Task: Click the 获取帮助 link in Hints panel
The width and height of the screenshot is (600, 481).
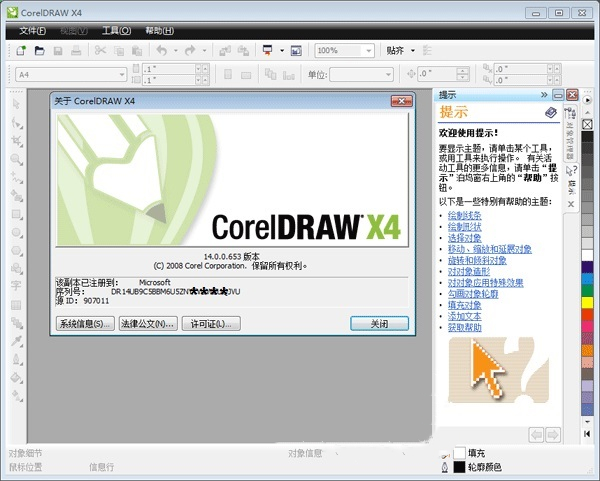Action: click(x=464, y=327)
